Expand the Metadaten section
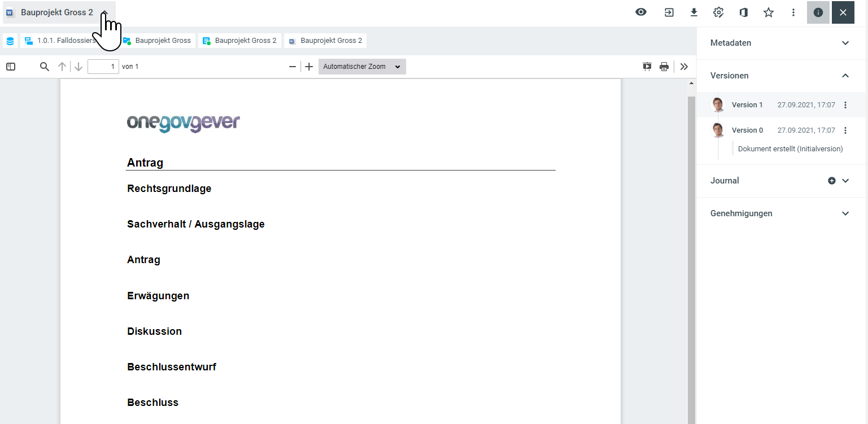Screen dimensions: 868x424 (845, 43)
